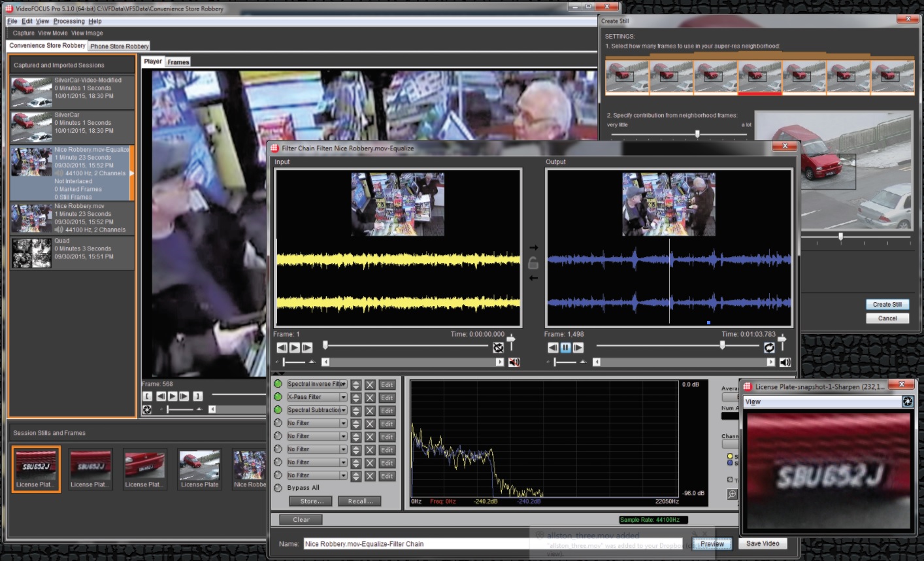This screenshot has height=561, width=924.
Task: Reorder the Spectral Subtraction row
Action: tap(356, 411)
